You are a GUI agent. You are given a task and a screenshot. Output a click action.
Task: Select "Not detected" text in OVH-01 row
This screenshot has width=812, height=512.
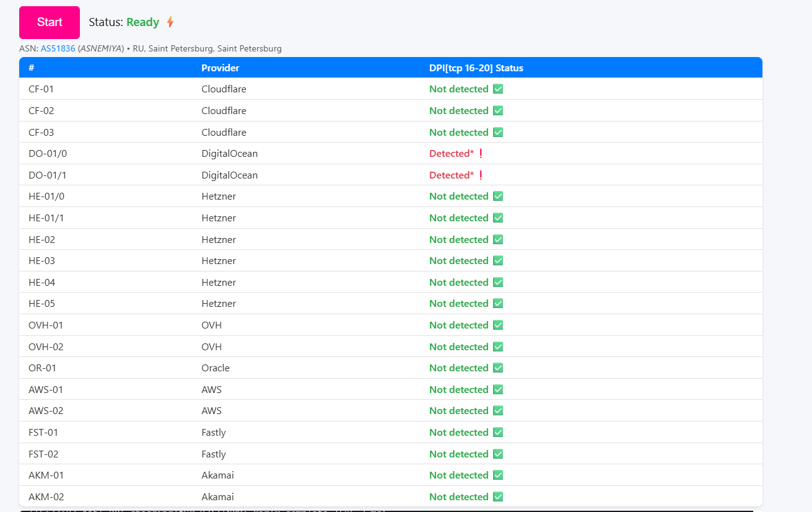tap(459, 325)
